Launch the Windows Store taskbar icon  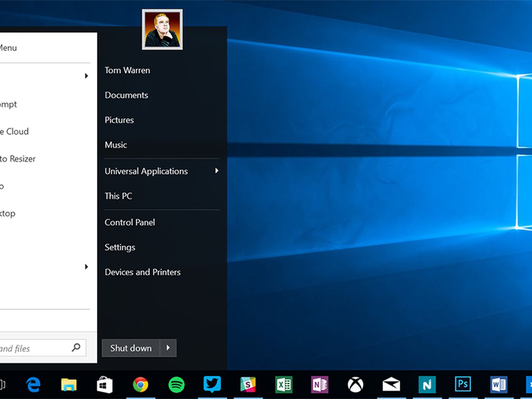[104, 385]
